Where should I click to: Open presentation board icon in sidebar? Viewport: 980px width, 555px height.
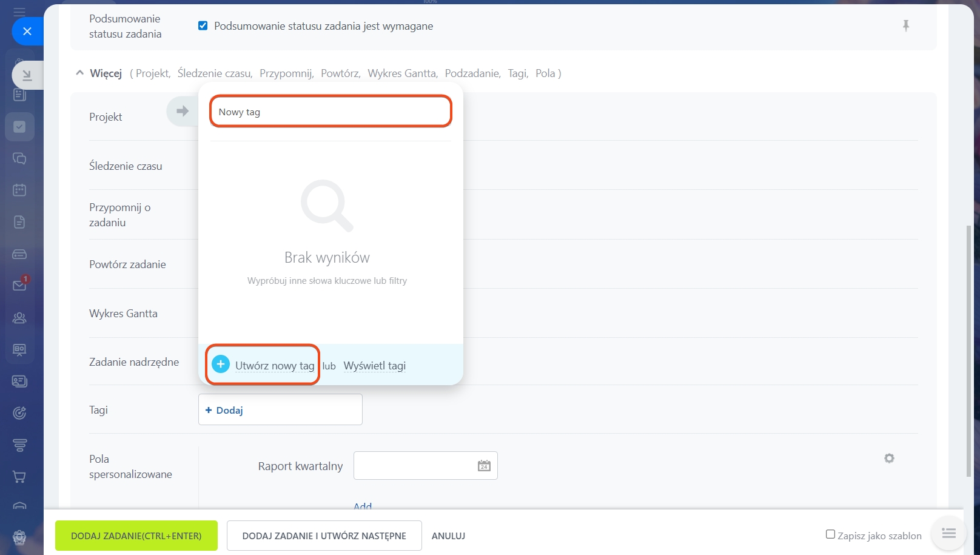[x=19, y=349]
